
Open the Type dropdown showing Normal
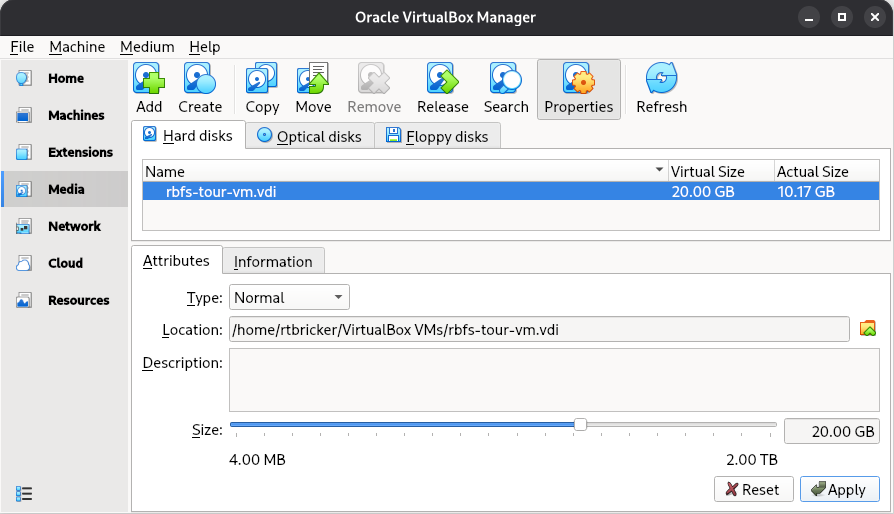point(289,297)
